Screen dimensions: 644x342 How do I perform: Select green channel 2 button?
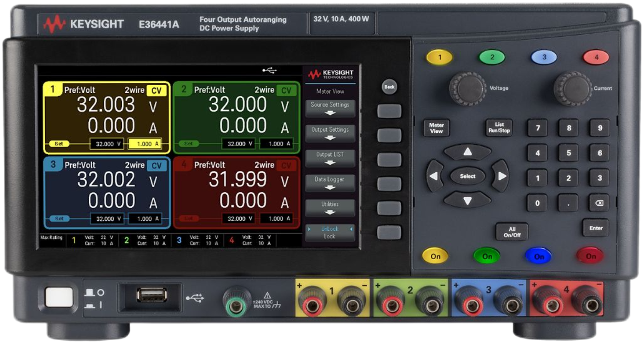492,57
